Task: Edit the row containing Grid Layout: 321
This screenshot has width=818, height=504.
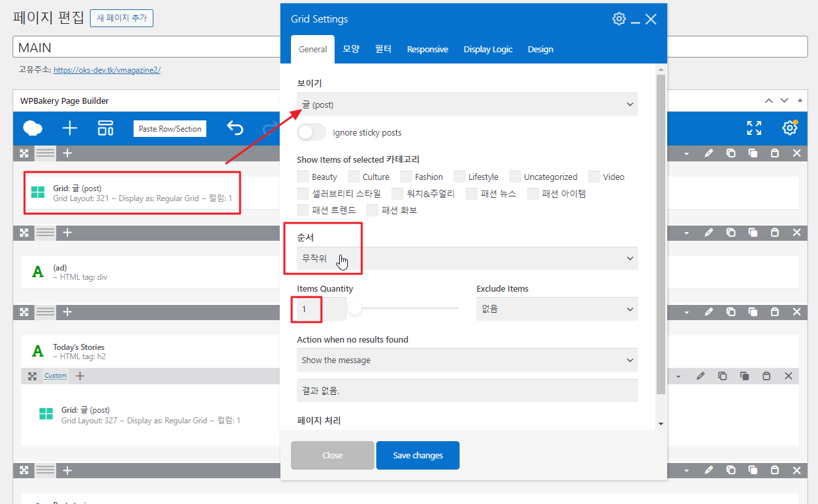Action: pos(709,153)
